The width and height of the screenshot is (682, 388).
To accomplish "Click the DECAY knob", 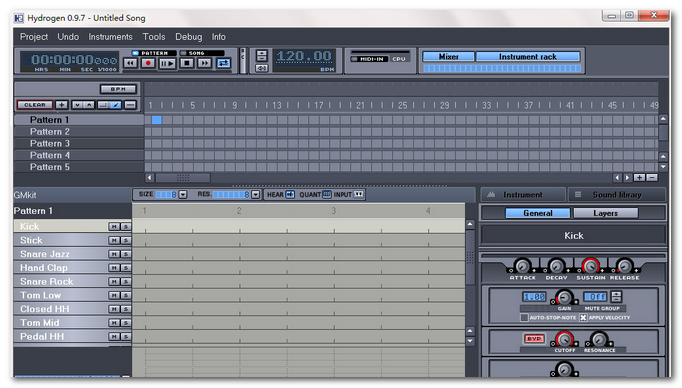I will [556, 265].
